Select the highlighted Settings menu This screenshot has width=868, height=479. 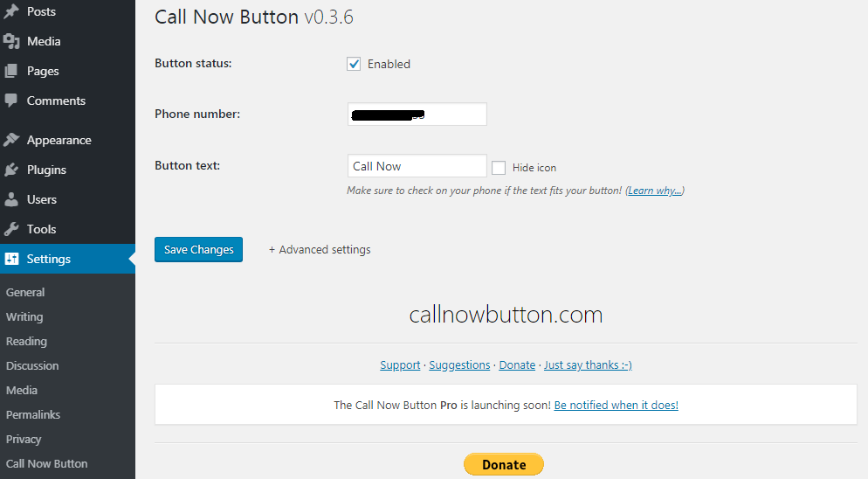pos(67,259)
